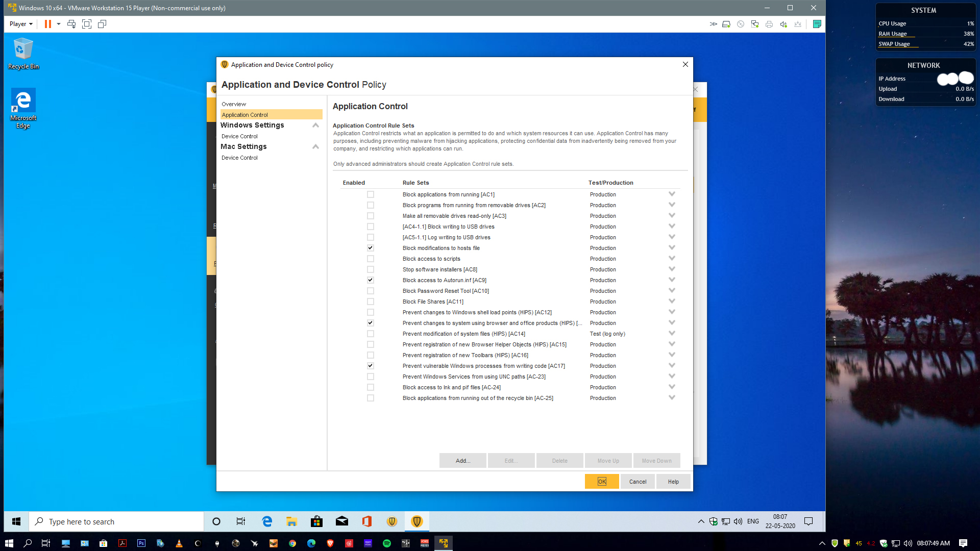Select Overview in policy sidebar
The height and width of the screenshot is (551, 980).
click(234, 104)
